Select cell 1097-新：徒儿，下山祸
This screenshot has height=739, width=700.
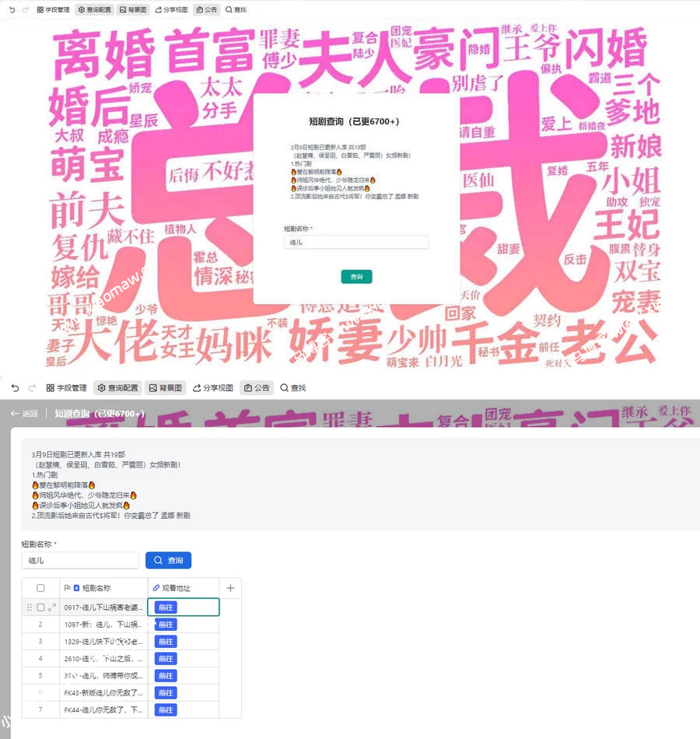103,625
